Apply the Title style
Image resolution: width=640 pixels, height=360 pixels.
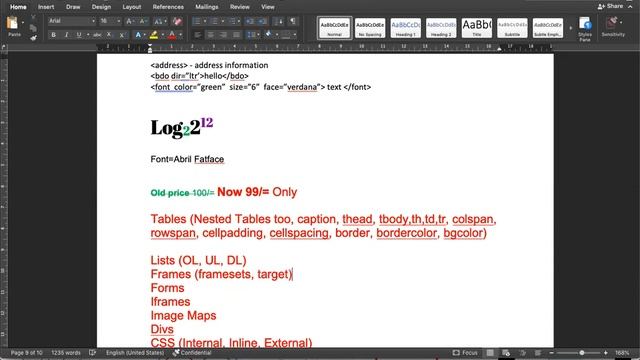(x=476, y=28)
